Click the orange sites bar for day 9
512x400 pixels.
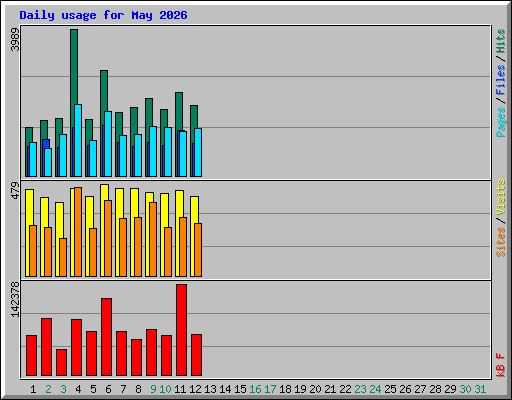(153, 239)
